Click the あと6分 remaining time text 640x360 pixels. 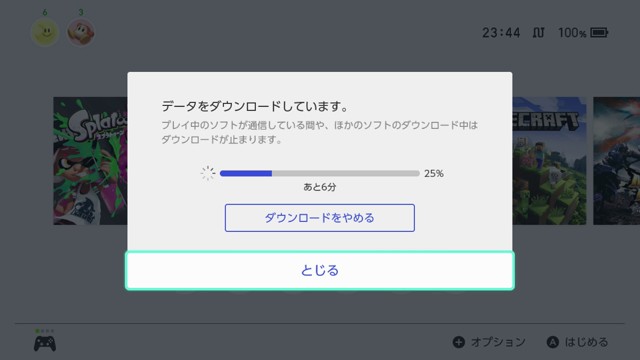pos(320,187)
